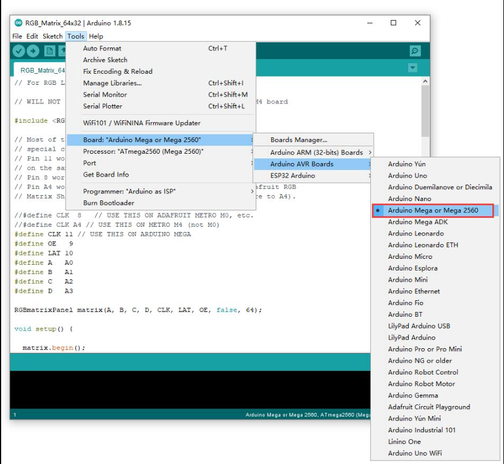Viewport: 504px width, 464px height.
Task: Select Arduino Mega or Mega 2560 board
Action: click(x=433, y=210)
